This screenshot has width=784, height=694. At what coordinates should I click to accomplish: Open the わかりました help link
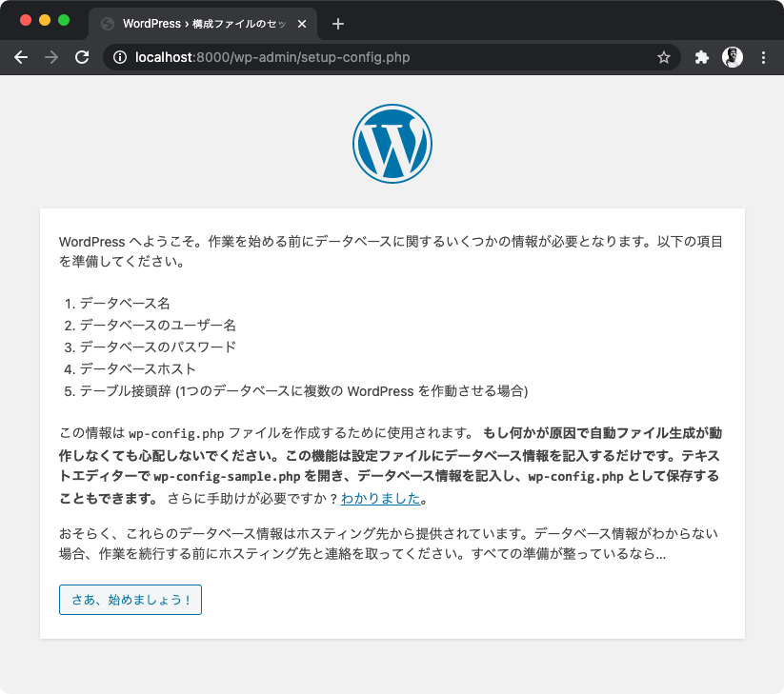pyautogui.click(x=380, y=498)
